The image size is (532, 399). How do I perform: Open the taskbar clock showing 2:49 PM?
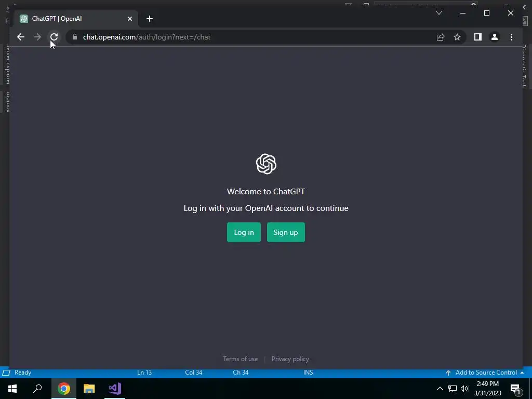[x=487, y=389]
